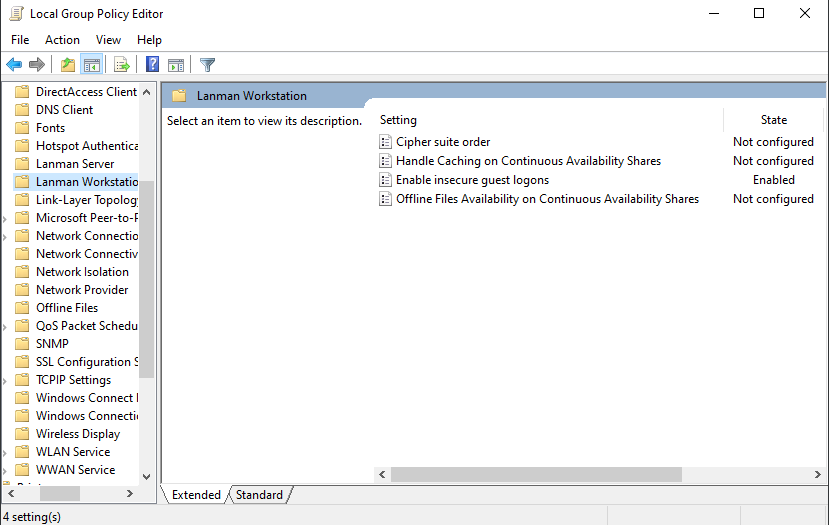The height and width of the screenshot is (525, 829).
Task: Select the Cipher suite order setting
Action: coord(443,142)
